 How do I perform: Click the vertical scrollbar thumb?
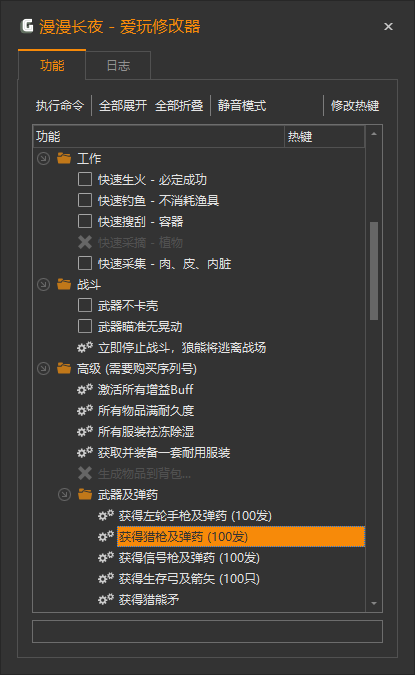coord(374,271)
